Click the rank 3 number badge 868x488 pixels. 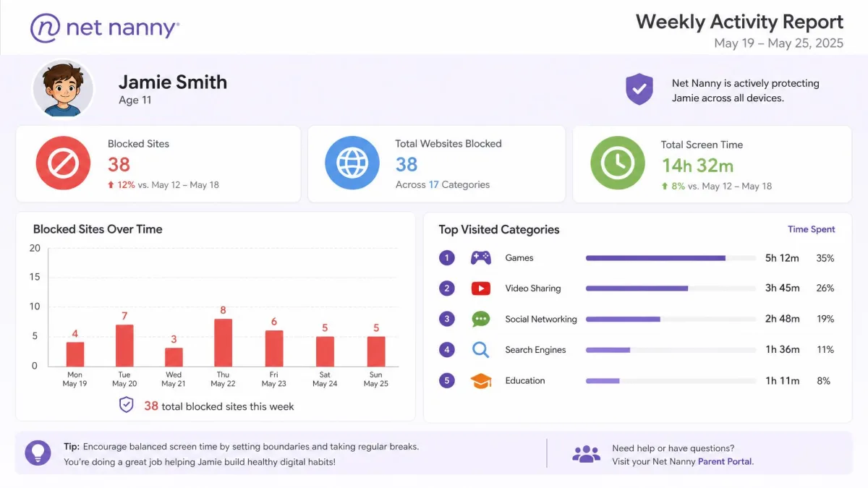[x=447, y=319]
